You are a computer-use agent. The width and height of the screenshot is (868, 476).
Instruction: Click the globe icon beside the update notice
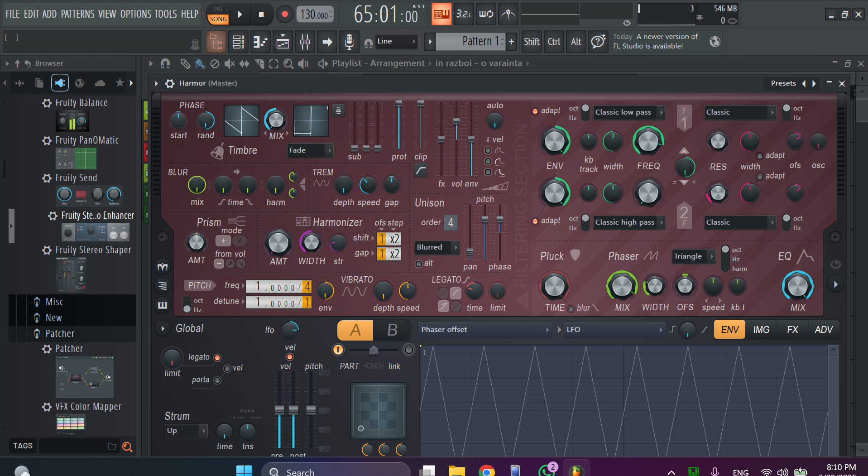[715, 42]
